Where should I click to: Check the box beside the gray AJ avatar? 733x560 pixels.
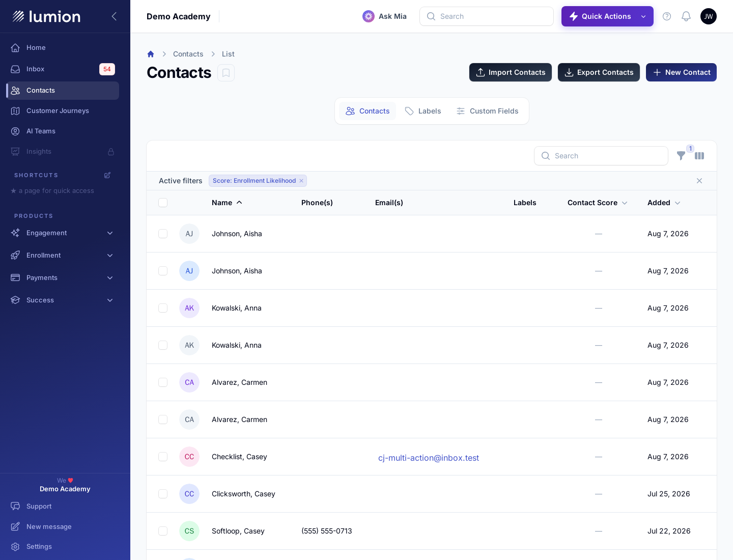point(163,234)
